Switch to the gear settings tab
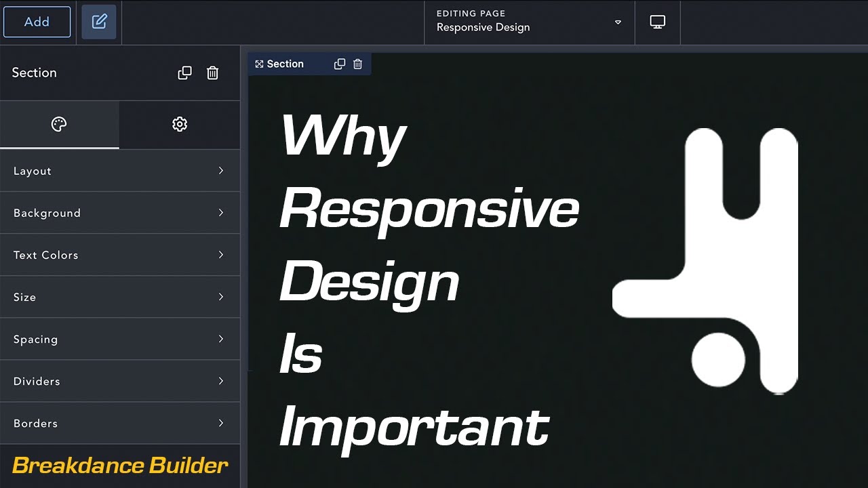This screenshot has height=488, width=868. pyautogui.click(x=180, y=125)
